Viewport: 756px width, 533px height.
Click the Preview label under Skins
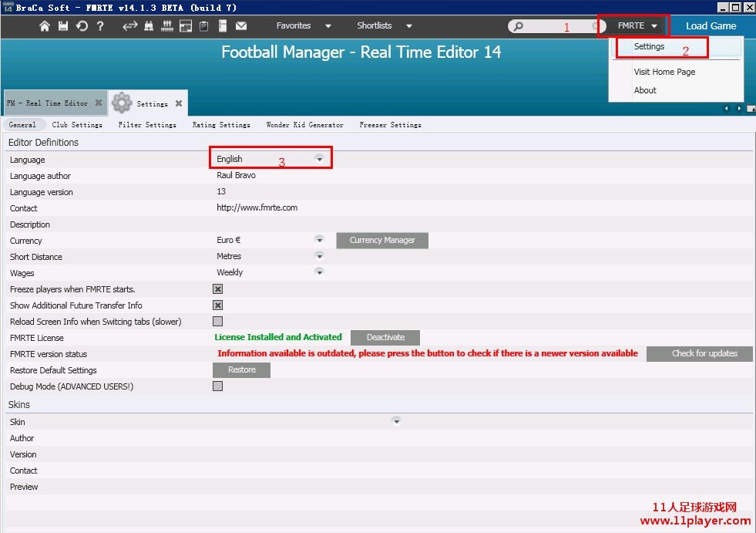[x=24, y=487]
